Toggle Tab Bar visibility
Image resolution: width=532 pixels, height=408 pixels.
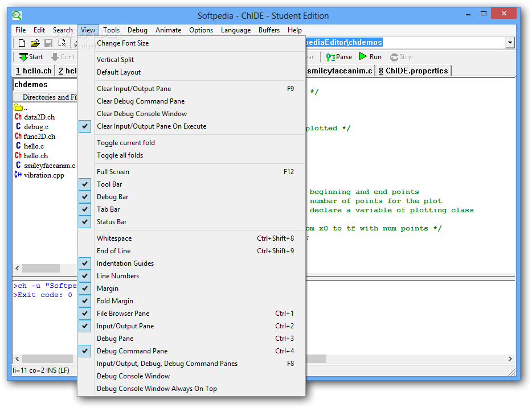point(191,209)
